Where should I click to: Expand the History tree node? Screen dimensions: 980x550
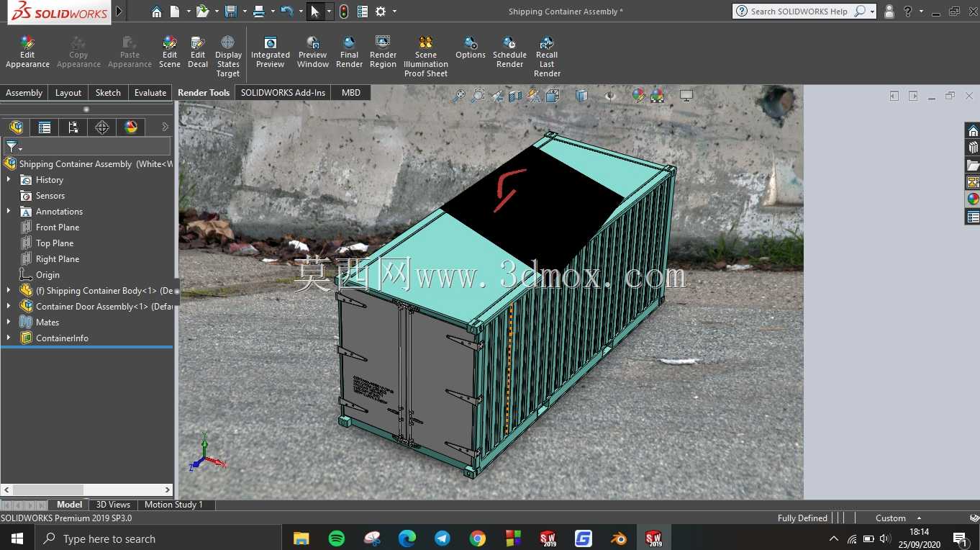(9, 180)
